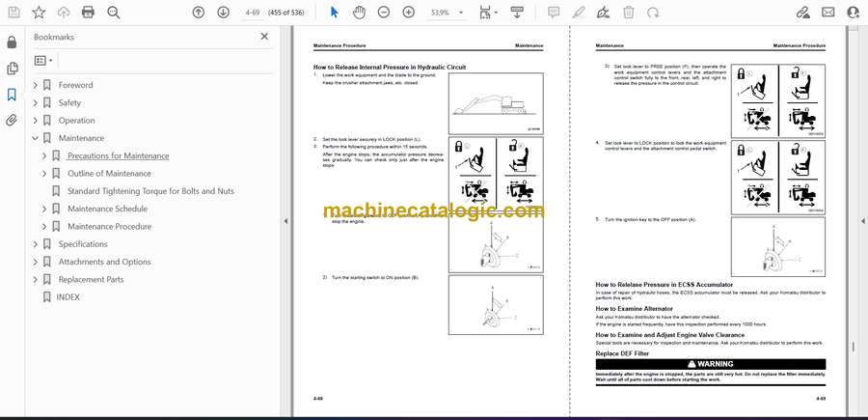Click the upload to cloud icon
Image resolution: width=868 pixels, height=420 pixels.
click(x=64, y=13)
